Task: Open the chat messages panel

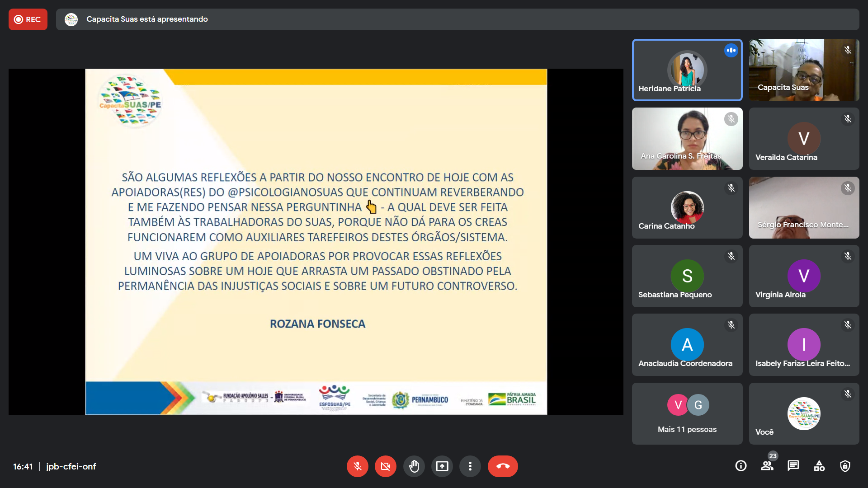Action: pos(793,466)
